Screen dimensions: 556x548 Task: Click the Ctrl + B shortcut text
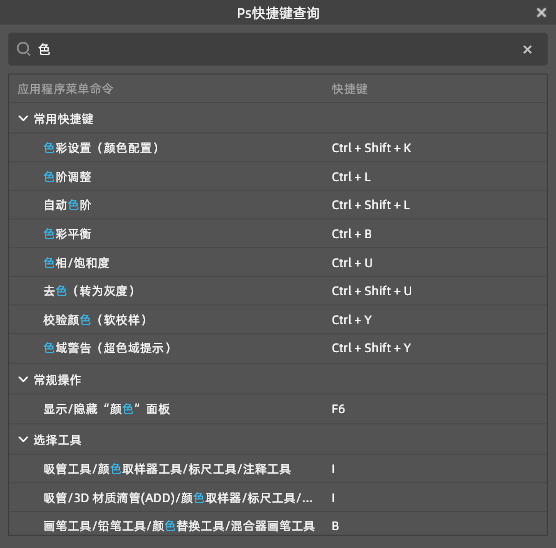point(351,234)
